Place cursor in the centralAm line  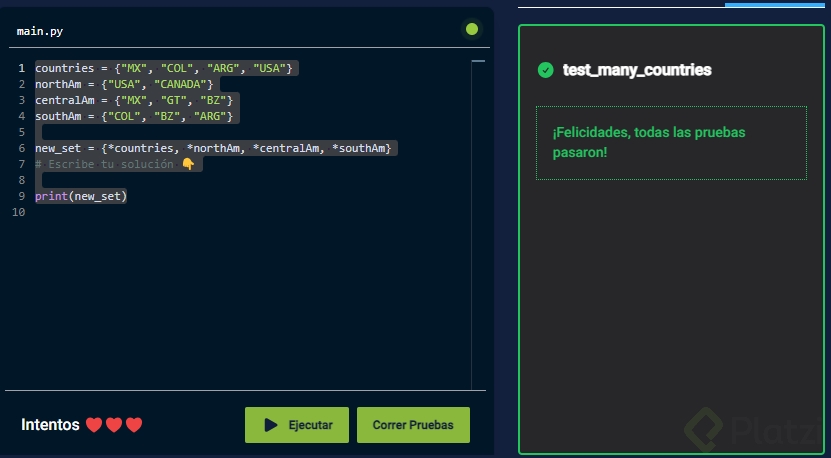point(134,100)
